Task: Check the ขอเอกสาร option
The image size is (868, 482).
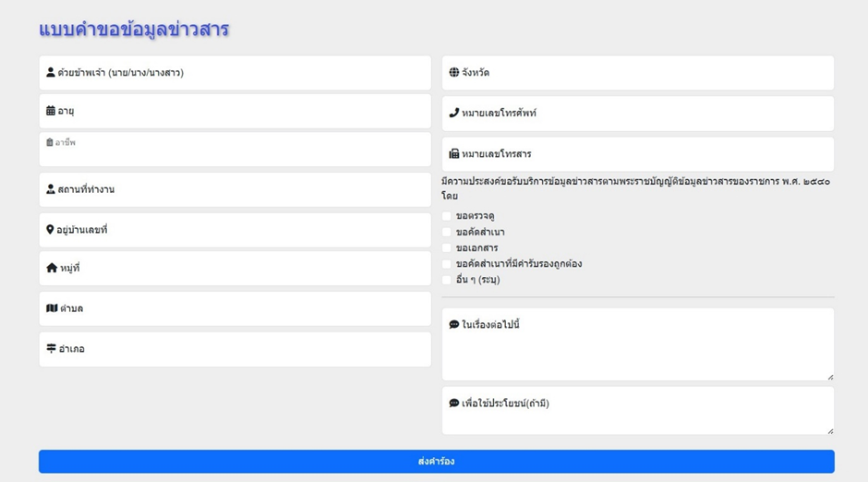Action: (447, 247)
